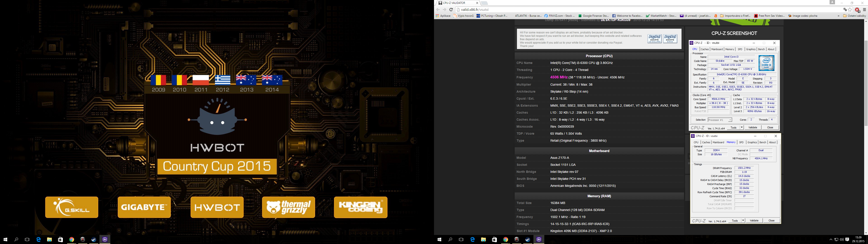868x244 pixels.
Task: Open Search on taskbar below Chrome window
Action: point(450,240)
